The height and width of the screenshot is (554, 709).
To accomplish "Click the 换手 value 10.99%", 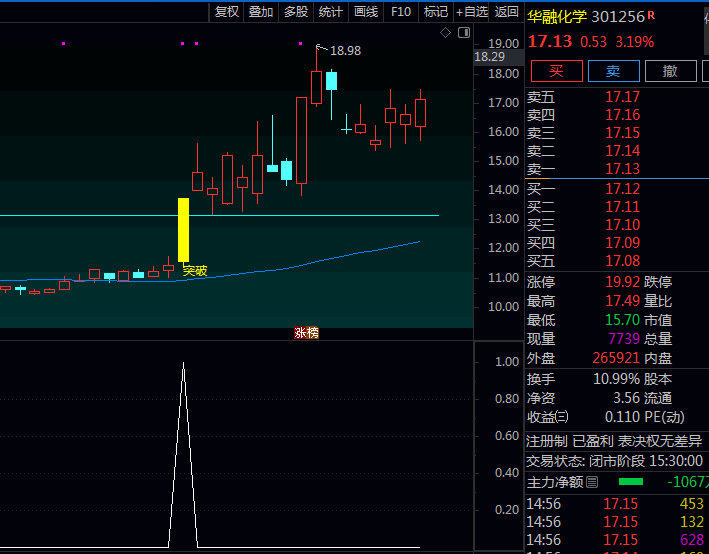I will tap(616, 379).
